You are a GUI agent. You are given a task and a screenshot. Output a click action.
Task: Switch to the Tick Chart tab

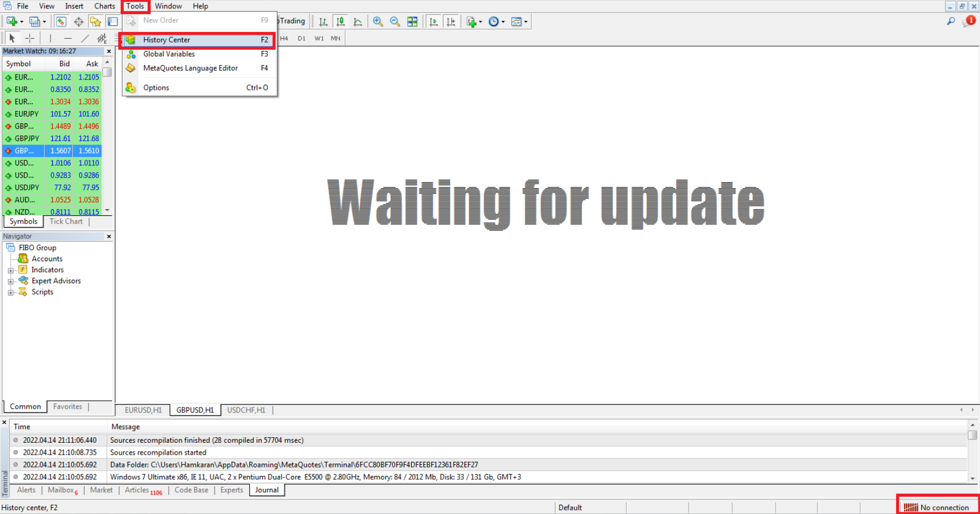point(66,221)
